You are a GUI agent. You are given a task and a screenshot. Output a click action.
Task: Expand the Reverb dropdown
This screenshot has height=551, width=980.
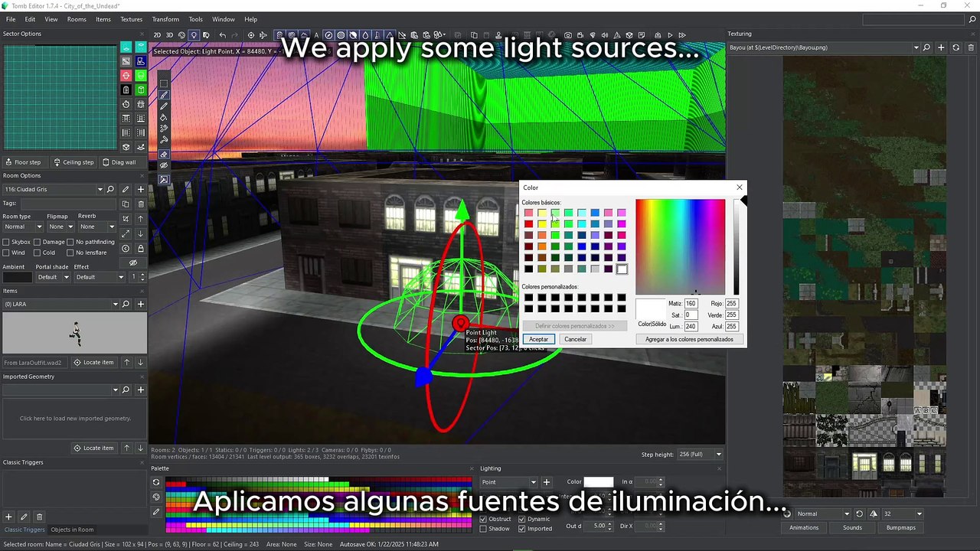click(98, 227)
